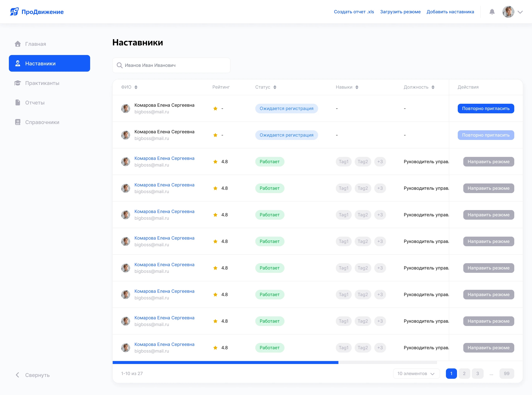Collapse sidebar with Свернуть
This screenshot has width=532, height=395.
point(33,375)
